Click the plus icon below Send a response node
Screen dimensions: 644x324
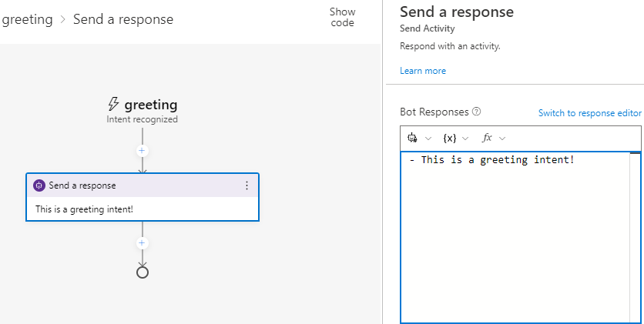[x=142, y=243]
